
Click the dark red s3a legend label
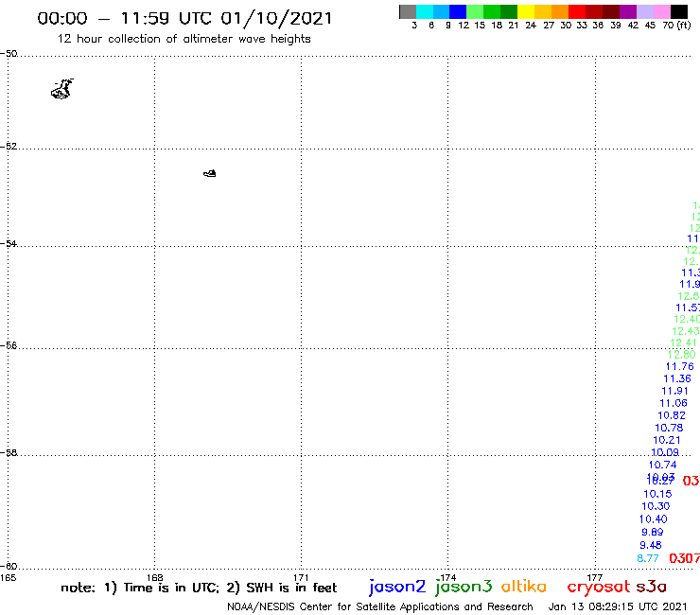(x=652, y=587)
